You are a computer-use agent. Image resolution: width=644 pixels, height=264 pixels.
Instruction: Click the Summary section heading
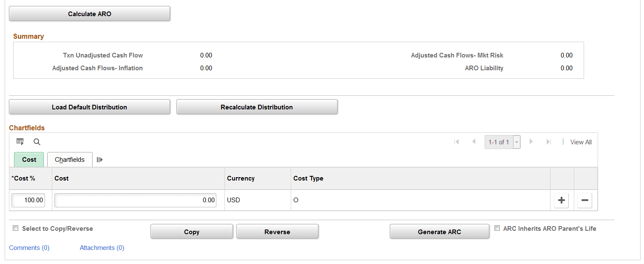(x=28, y=37)
